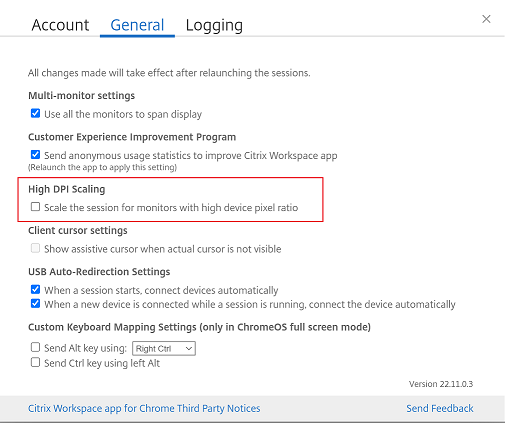Click the Customer Experience Improvement Program heading
The height and width of the screenshot is (423, 505).
(x=132, y=137)
